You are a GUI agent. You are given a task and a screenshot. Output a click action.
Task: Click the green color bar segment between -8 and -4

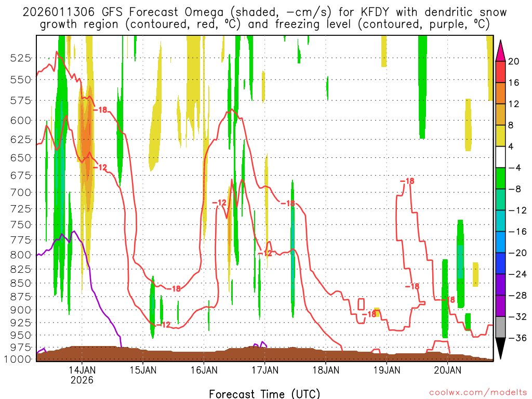click(500, 178)
